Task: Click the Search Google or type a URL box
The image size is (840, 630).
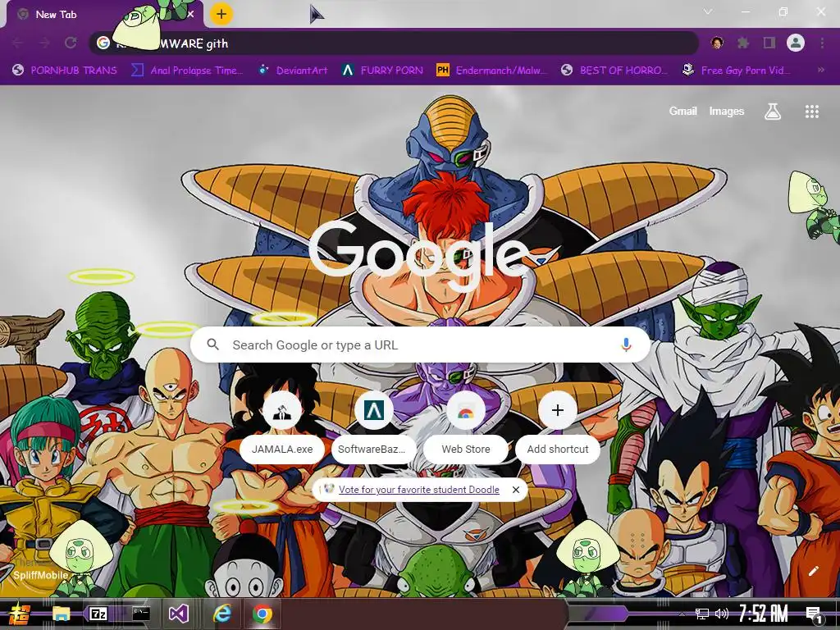Action: [x=421, y=345]
